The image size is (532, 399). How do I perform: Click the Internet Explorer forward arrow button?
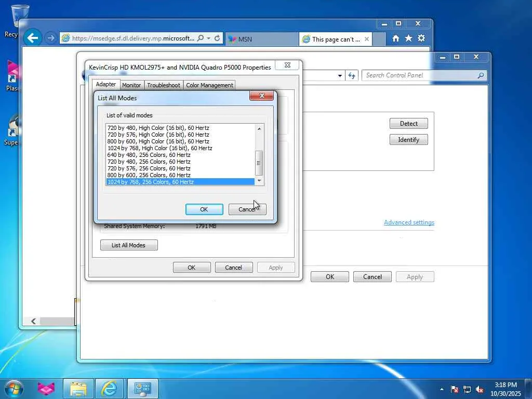51,38
